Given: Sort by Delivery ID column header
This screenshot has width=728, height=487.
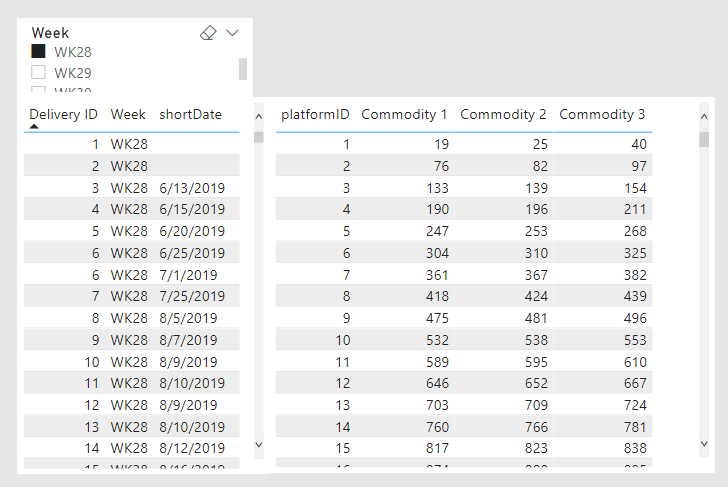Looking at the screenshot, I should (64, 114).
